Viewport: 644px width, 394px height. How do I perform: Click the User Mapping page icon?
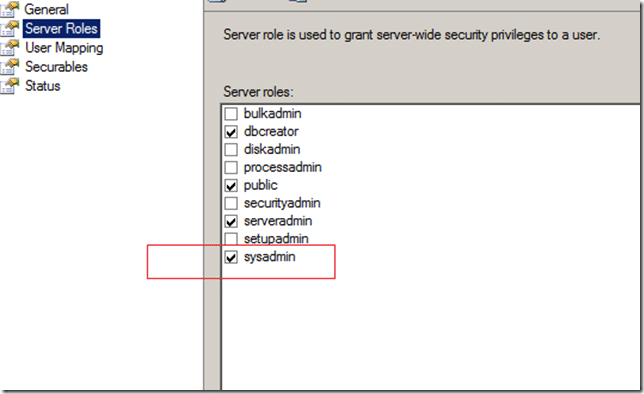click(x=10, y=47)
